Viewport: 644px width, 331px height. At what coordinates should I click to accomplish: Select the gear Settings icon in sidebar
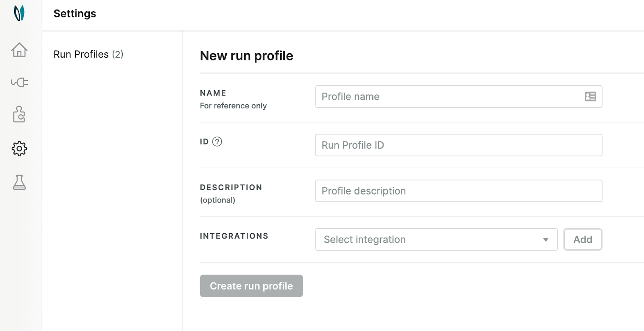(19, 149)
